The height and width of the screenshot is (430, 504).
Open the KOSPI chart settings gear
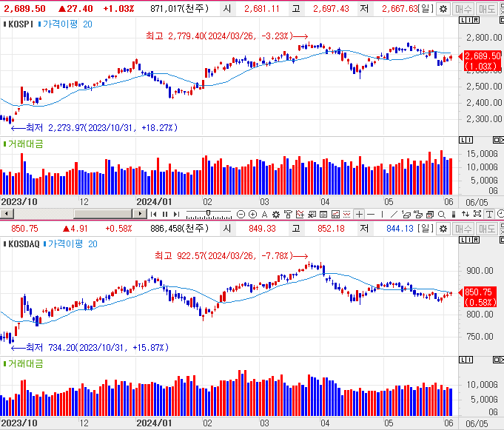tap(443, 9)
